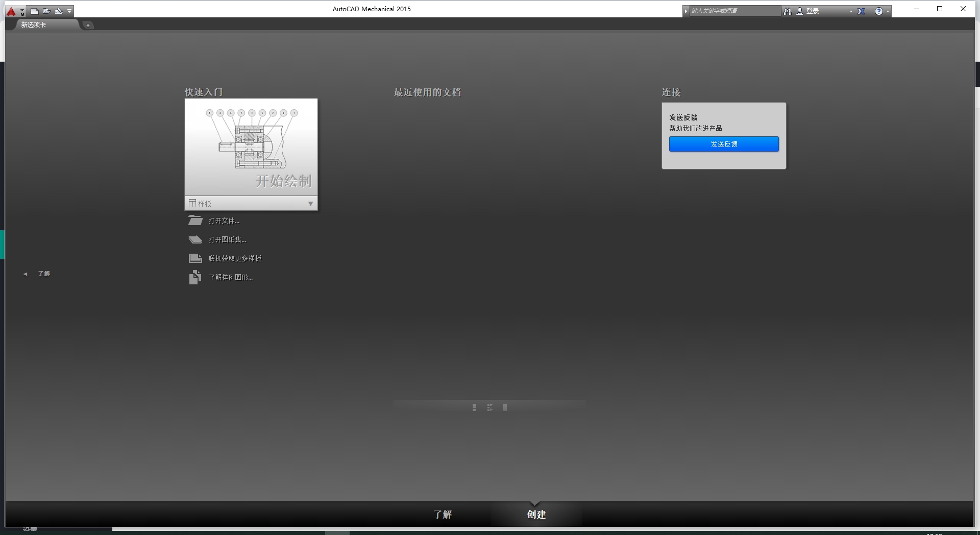Click the 联机获取更多样板 icon
Image resolution: width=980 pixels, height=535 pixels.
click(195, 258)
